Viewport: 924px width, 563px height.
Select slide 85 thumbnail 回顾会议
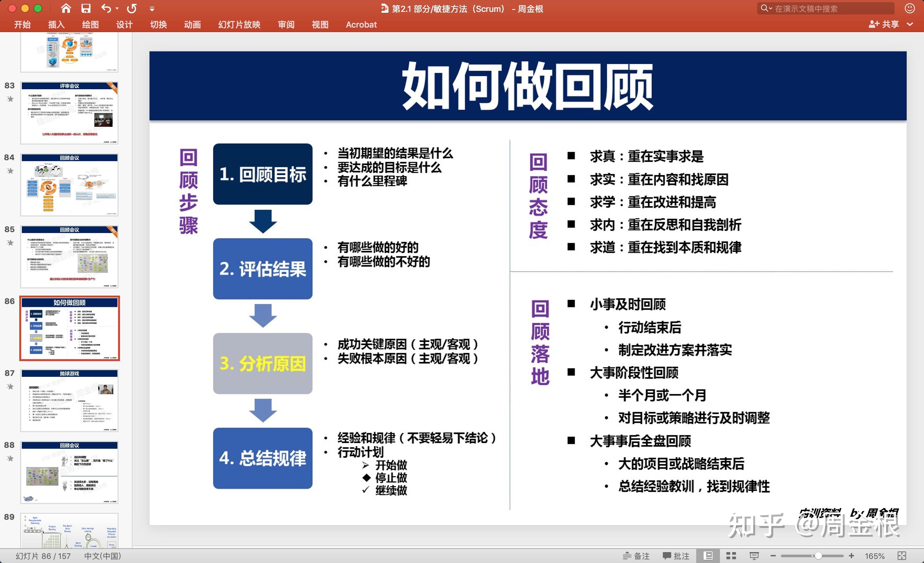(69, 256)
